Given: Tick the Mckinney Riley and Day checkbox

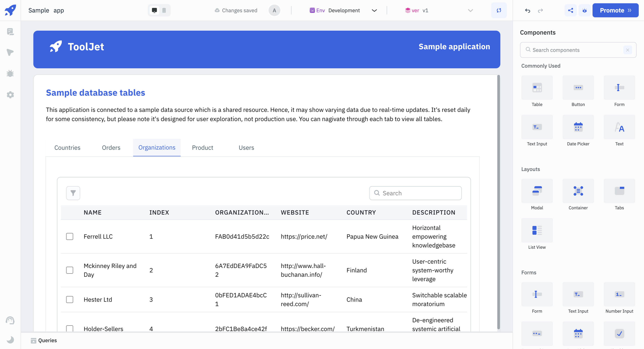Looking at the screenshot, I should 69,270.
